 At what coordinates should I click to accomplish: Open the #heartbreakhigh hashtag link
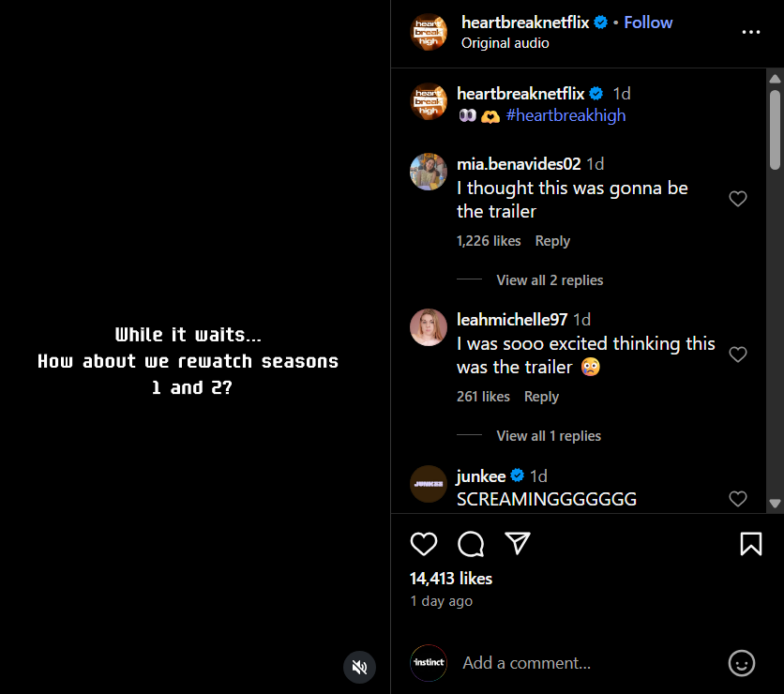click(566, 115)
